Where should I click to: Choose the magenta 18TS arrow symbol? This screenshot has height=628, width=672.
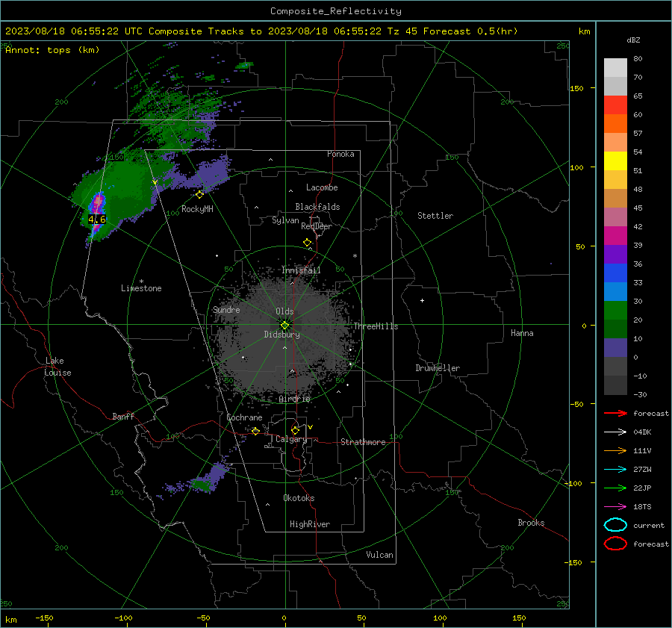615,507
